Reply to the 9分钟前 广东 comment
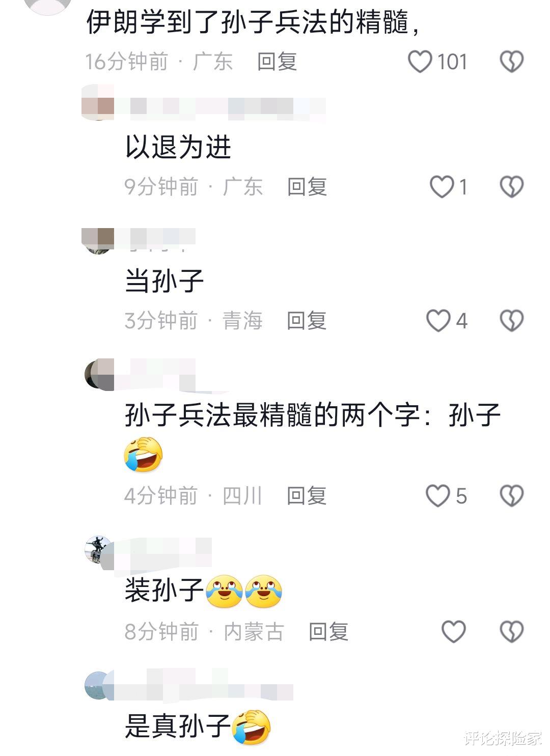This screenshot has height=756, width=550. [307, 187]
